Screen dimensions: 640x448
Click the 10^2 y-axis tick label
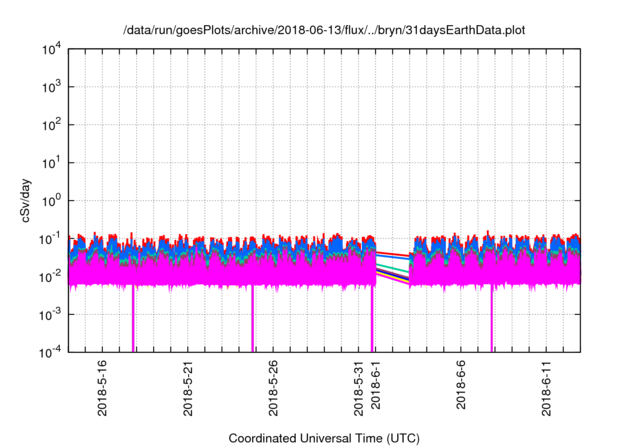(51, 125)
